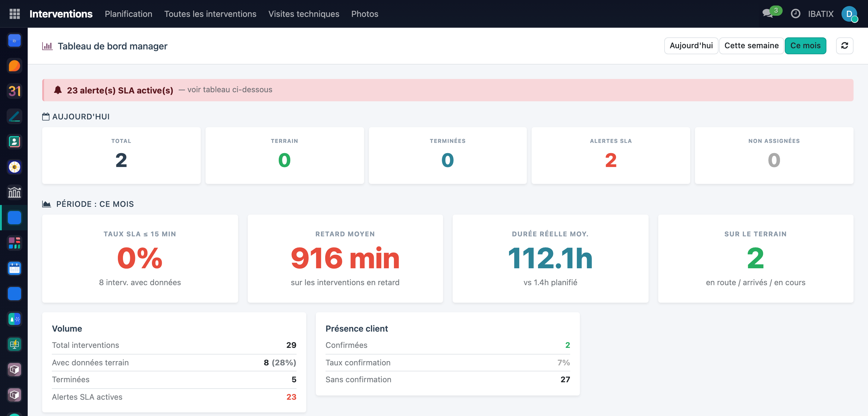Open the orange circle sidebar app
Image resolution: width=868 pixels, height=416 pixels.
(14, 66)
